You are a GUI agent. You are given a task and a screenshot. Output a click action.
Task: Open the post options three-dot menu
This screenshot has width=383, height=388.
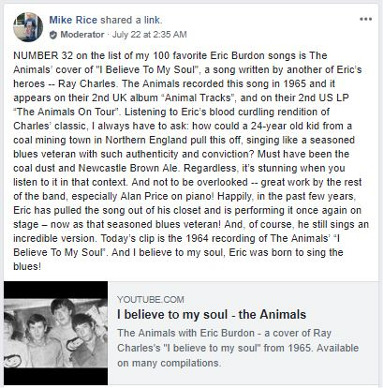click(366, 19)
